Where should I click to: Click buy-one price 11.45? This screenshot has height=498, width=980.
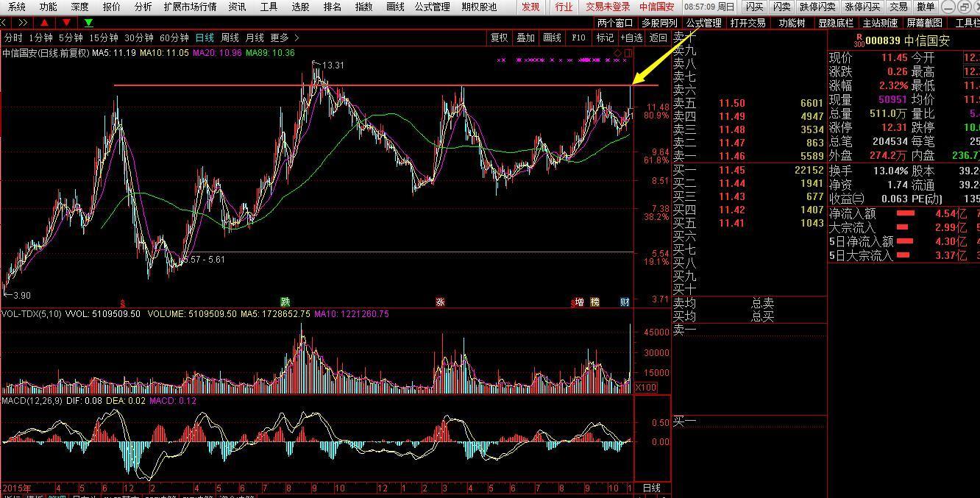pos(732,170)
